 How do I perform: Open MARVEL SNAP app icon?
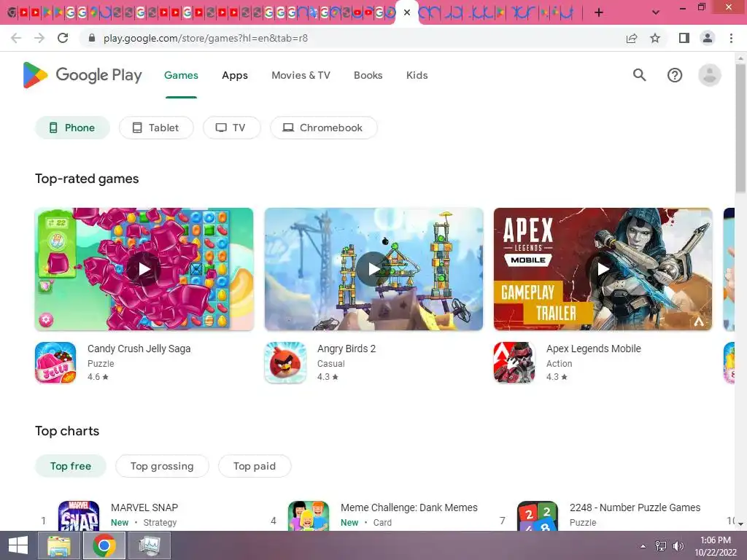click(x=79, y=516)
